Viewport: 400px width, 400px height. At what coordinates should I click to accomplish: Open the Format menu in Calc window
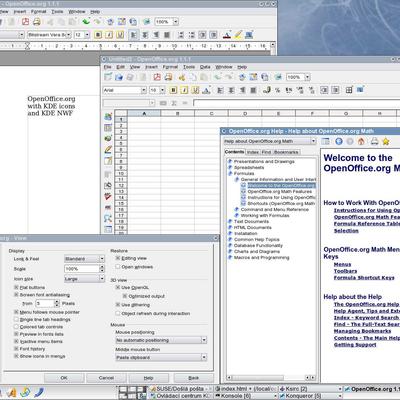[x=170, y=67]
